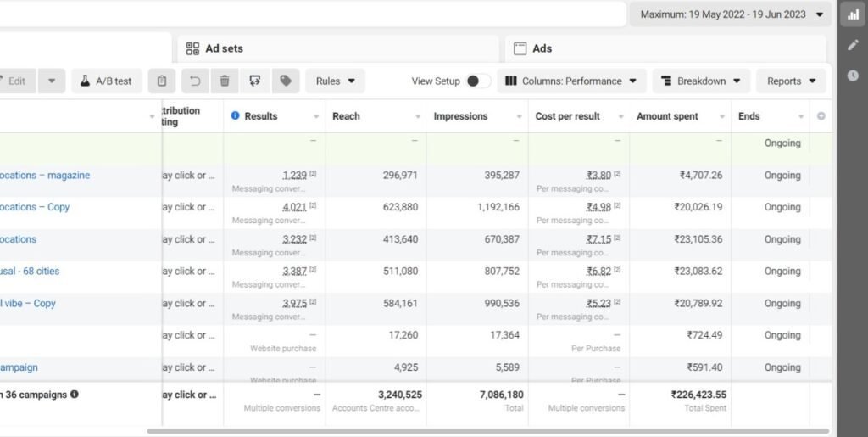Viewport: 868px width, 437px height.
Task: Open the Rules dropdown
Action: point(335,81)
